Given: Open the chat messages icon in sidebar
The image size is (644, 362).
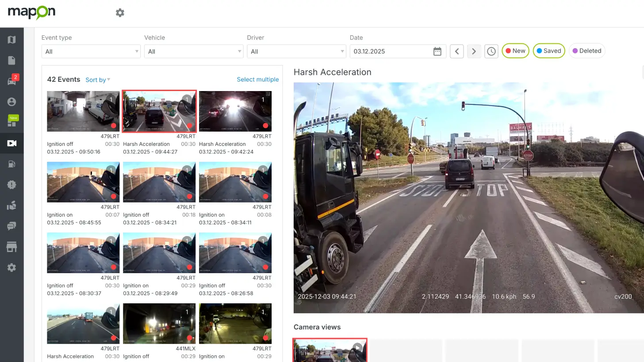Looking at the screenshot, I should 11,226.
